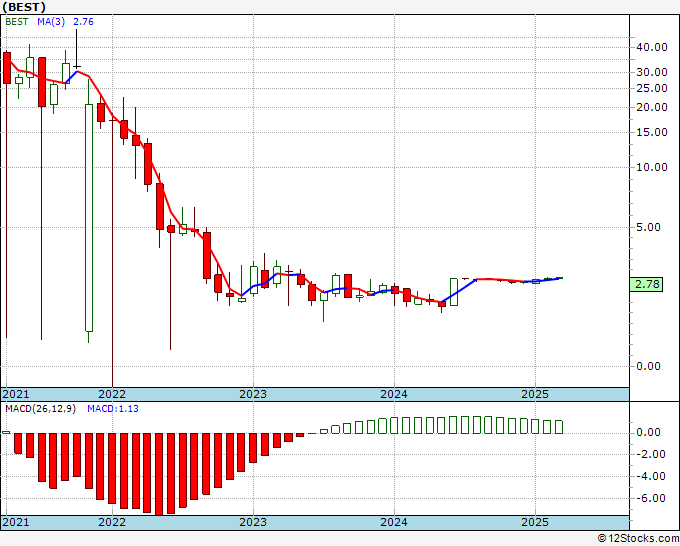Click 2022 on the MACD panel time axis

(112, 522)
